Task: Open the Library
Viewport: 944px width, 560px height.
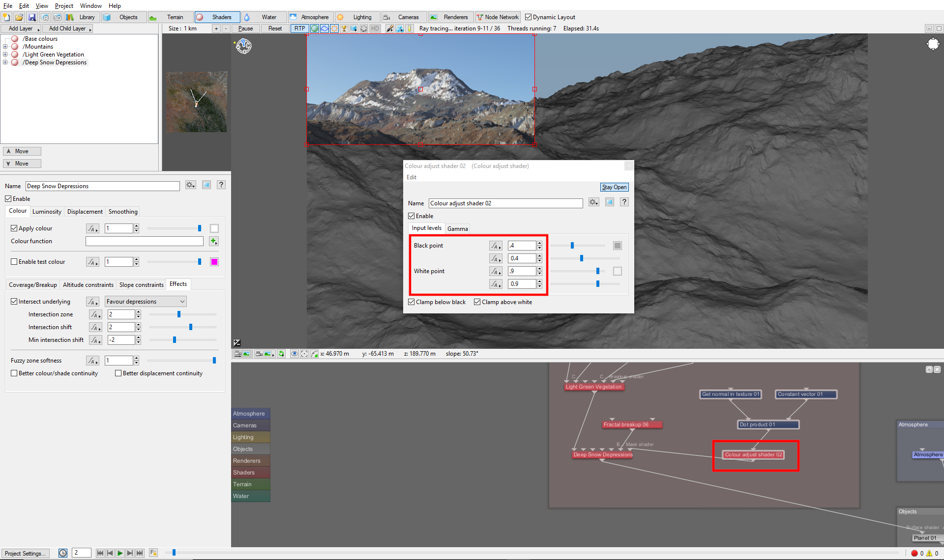Action: pos(82,17)
